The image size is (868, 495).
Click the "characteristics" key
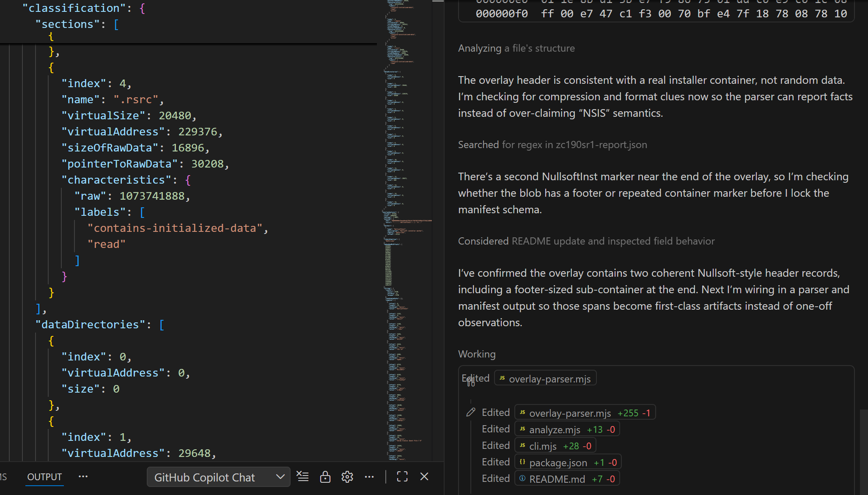point(116,180)
